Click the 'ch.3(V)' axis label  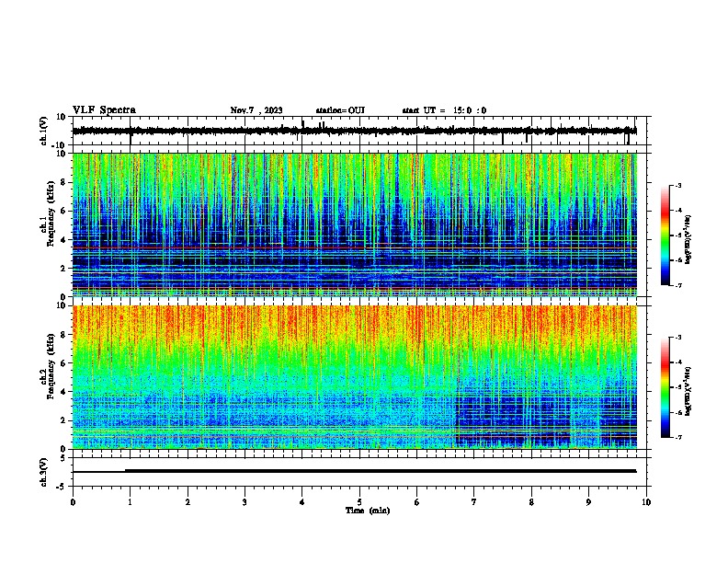tap(44, 472)
